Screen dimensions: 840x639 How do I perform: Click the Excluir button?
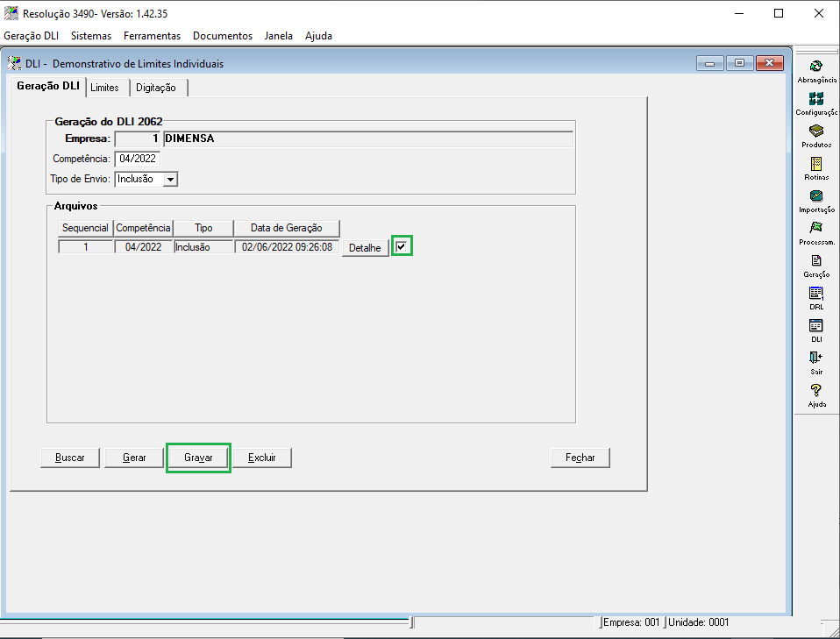pos(262,458)
